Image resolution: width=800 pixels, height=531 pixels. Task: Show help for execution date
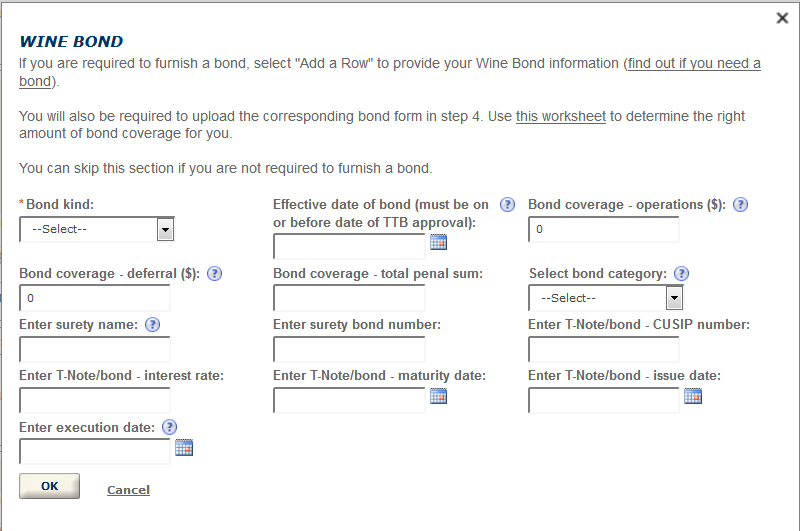click(x=170, y=427)
